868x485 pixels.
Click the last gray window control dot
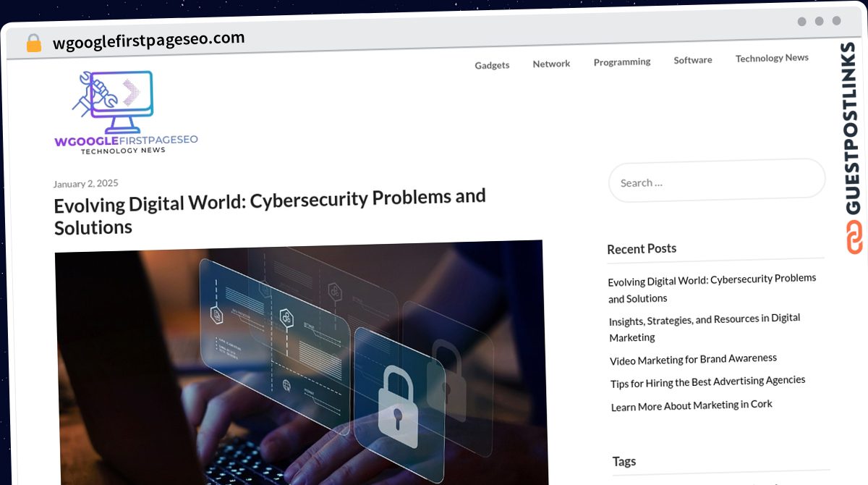pos(837,21)
